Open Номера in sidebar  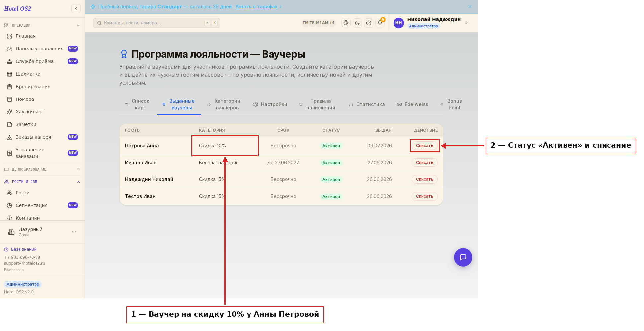click(x=42, y=99)
